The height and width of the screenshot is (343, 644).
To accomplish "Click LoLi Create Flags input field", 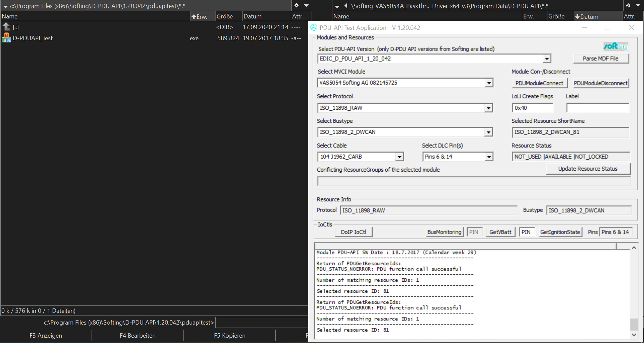I will (x=533, y=108).
